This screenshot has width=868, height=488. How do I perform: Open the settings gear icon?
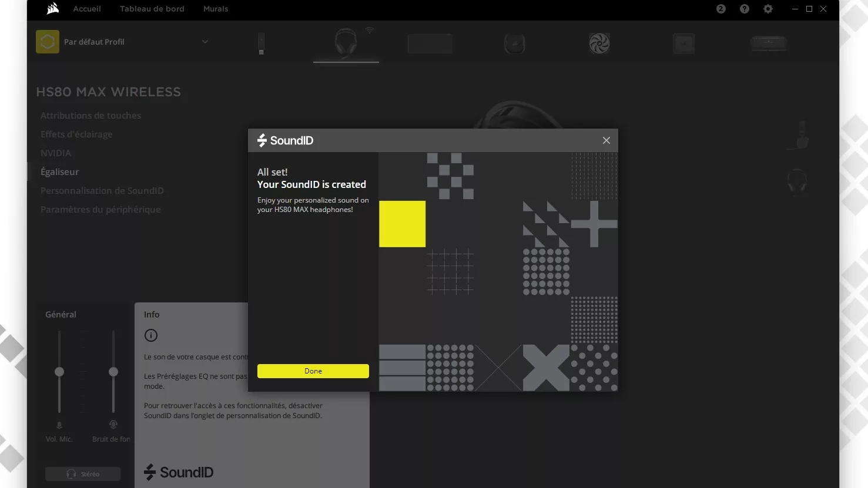pos(768,9)
